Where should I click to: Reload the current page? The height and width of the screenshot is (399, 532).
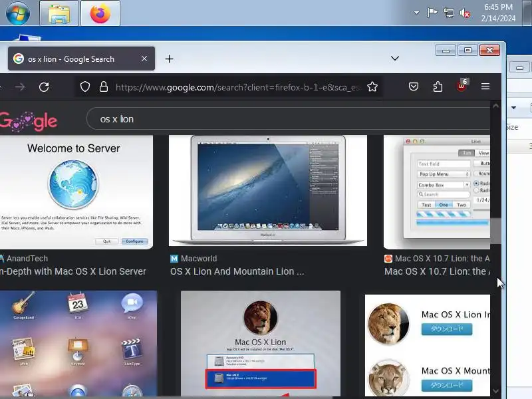[x=44, y=87]
